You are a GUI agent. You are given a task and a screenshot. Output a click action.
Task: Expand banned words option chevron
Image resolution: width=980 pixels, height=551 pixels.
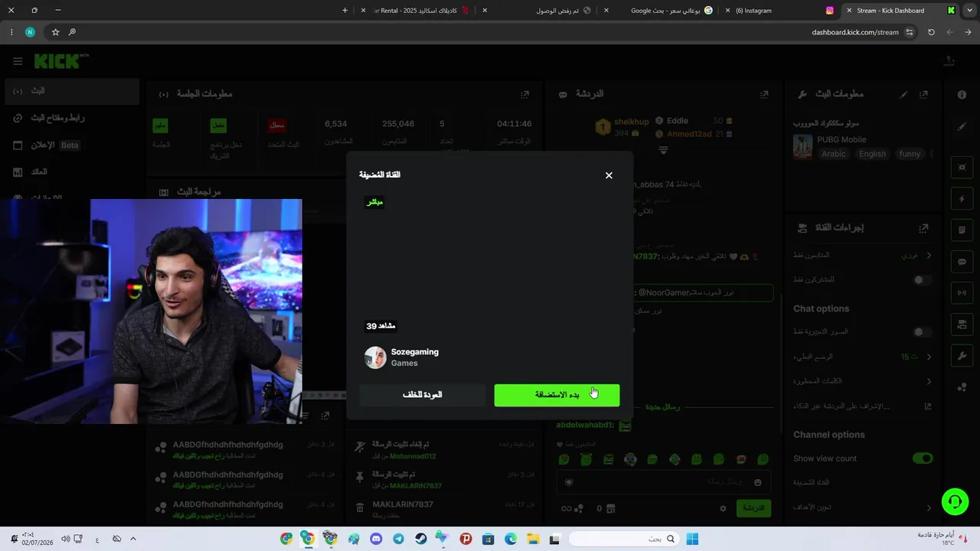tap(929, 381)
